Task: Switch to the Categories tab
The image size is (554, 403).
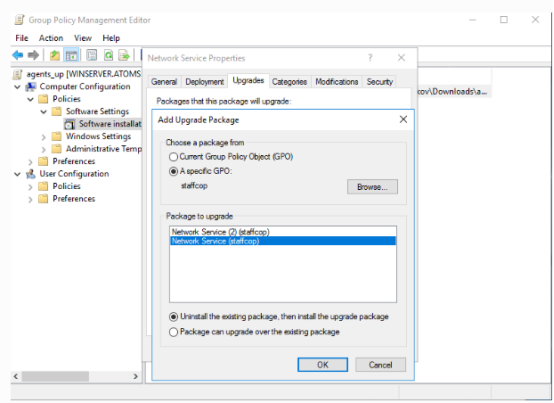Action: click(x=289, y=82)
